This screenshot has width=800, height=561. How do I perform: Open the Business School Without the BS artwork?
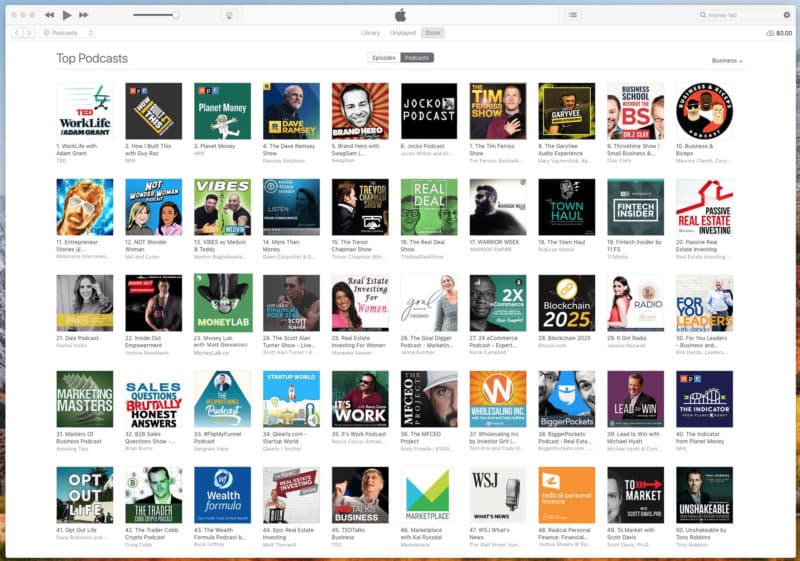click(636, 111)
